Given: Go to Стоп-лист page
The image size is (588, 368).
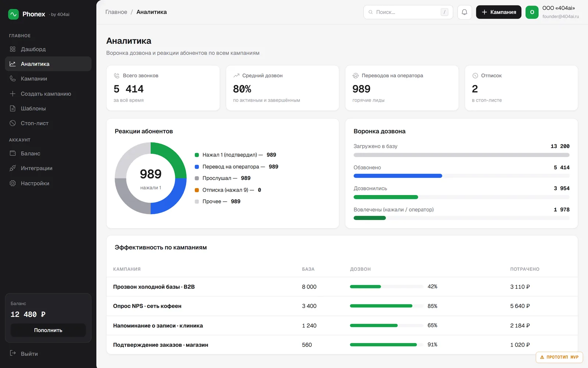Looking at the screenshot, I should [x=48, y=123].
